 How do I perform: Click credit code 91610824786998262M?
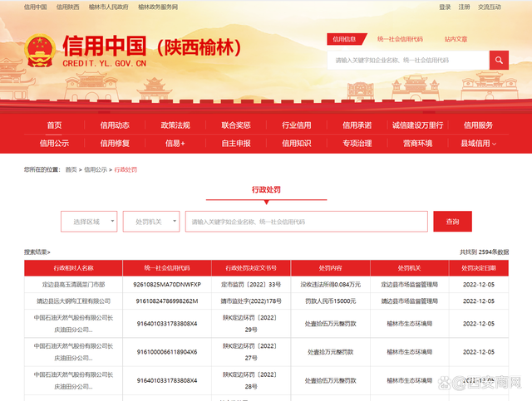[167, 301]
